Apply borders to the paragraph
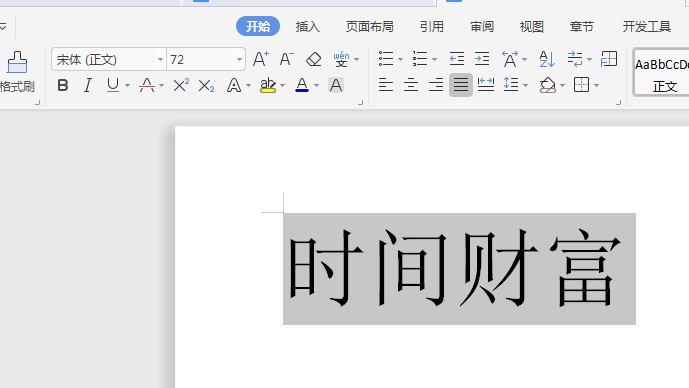Image resolution: width=689 pixels, height=388 pixels. point(581,84)
